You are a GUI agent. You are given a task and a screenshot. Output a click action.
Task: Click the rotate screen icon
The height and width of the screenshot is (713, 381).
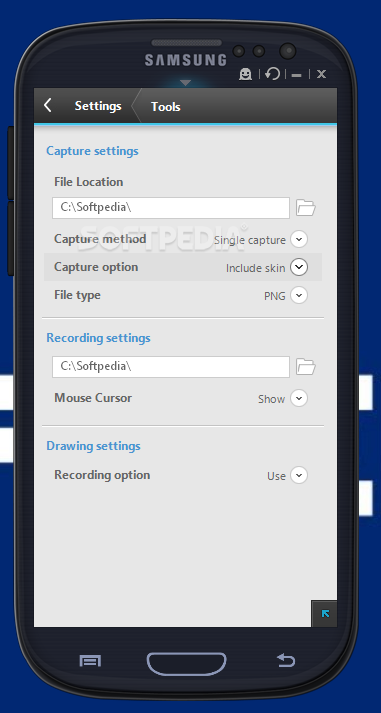[272, 73]
